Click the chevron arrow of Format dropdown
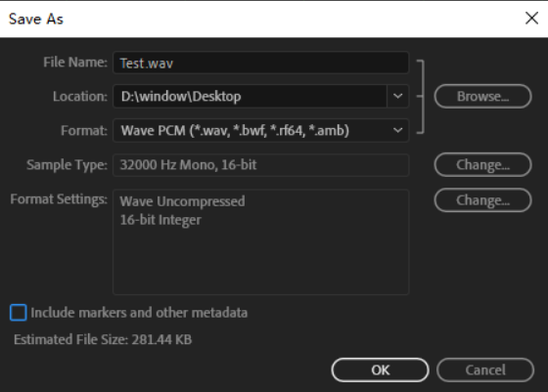This screenshot has width=548, height=392. click(x=397, y=130)
